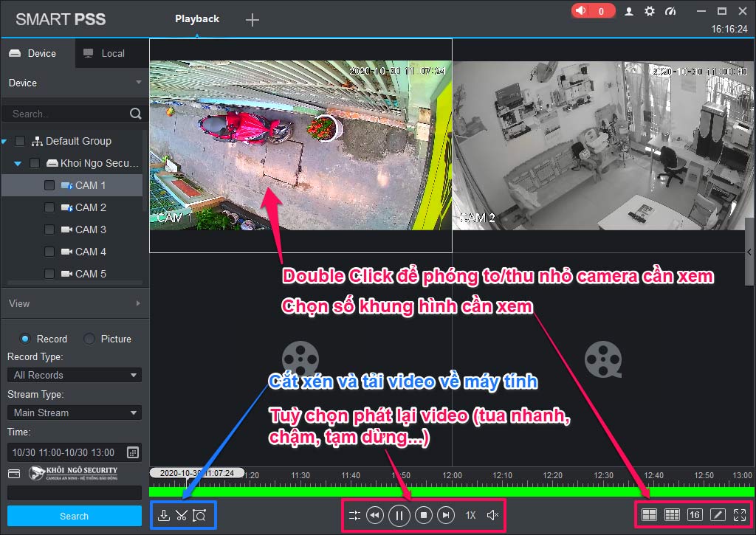
Task: Click the device Search input field
Action: (x=68, y=114)
